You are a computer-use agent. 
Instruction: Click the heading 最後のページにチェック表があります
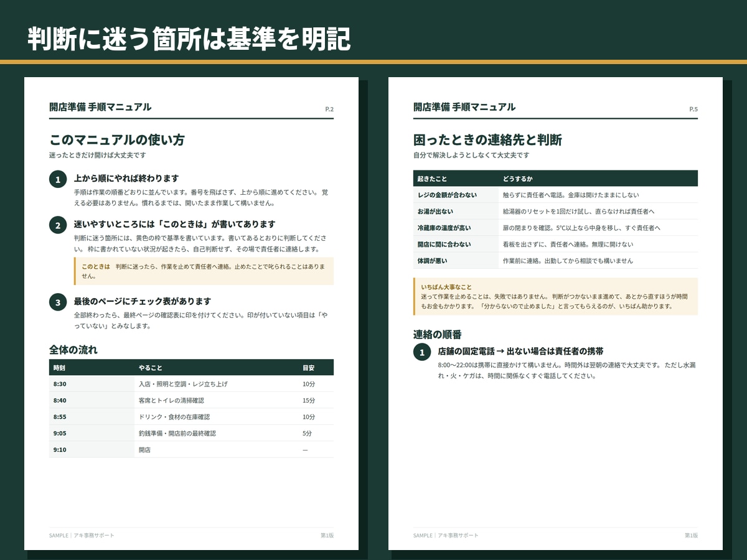click(143, 301)
